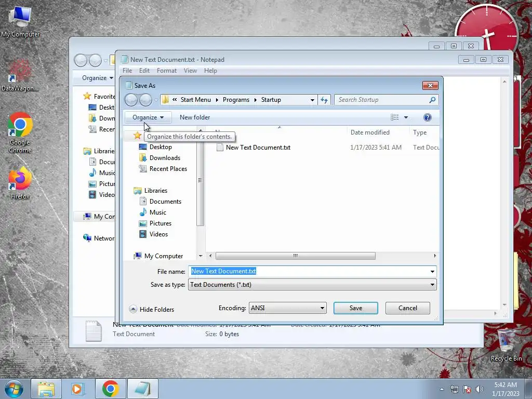Click the change view icon in Save As

coord(395,117)
